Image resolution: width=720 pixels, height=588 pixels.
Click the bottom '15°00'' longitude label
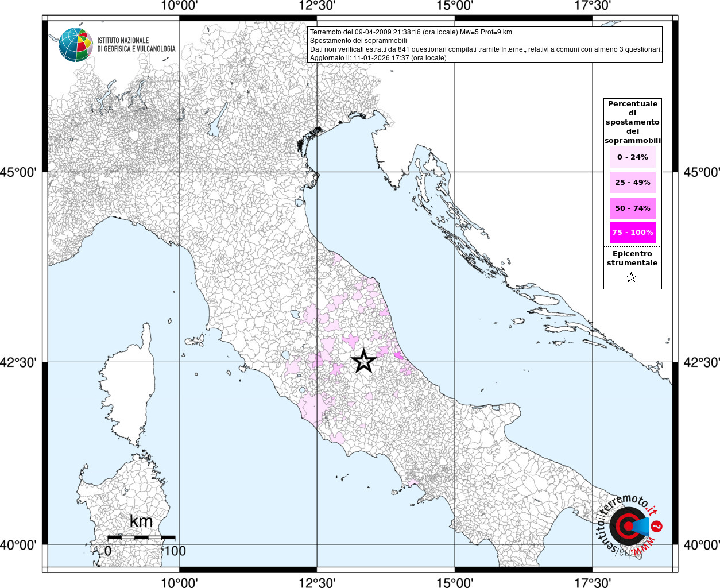pos(455,582)
